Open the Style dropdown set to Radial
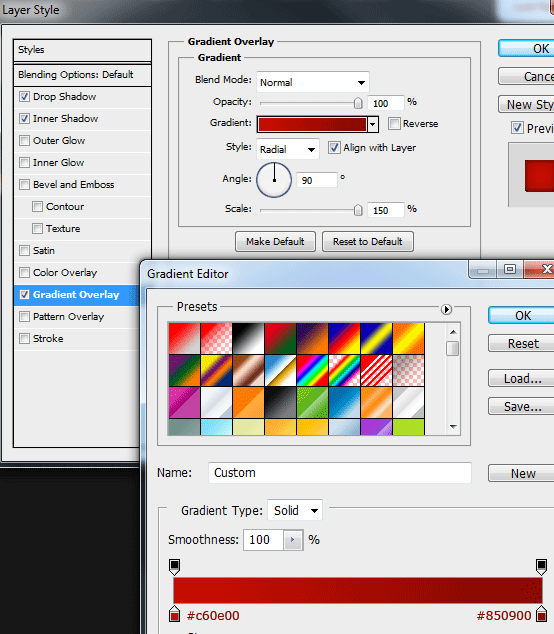554x634 pixels. [x=288, y=149]
